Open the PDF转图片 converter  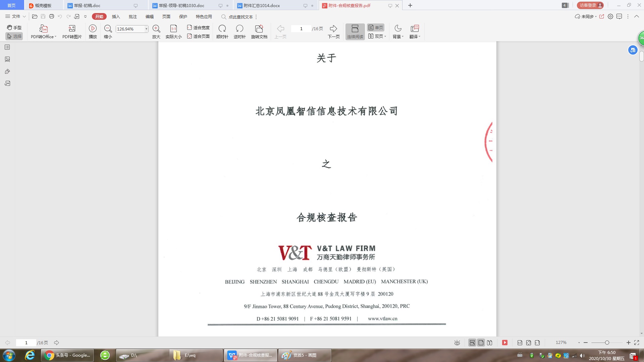(71, 32)
